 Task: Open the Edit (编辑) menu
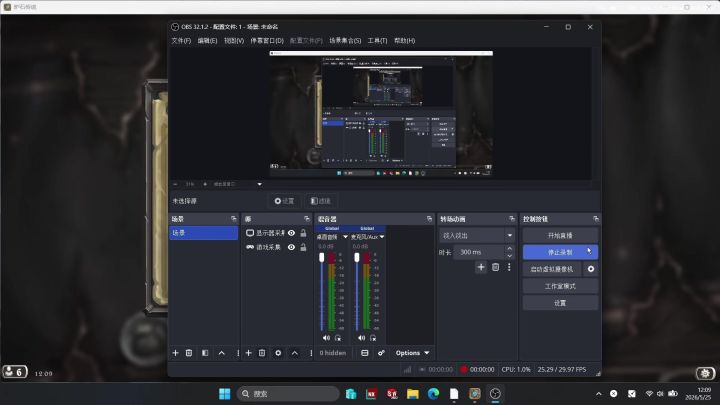pyautogui.click(x=207, y=40)
